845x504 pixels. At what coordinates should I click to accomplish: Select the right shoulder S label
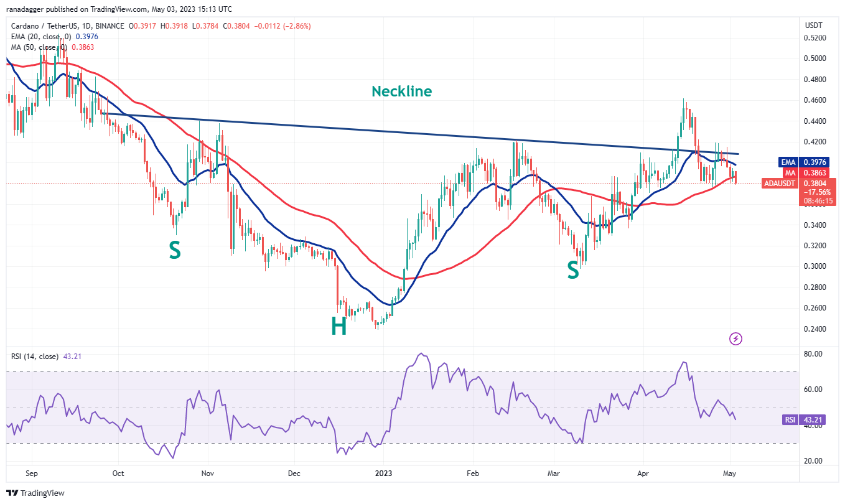pyautogui.click(x=572, y=269)
